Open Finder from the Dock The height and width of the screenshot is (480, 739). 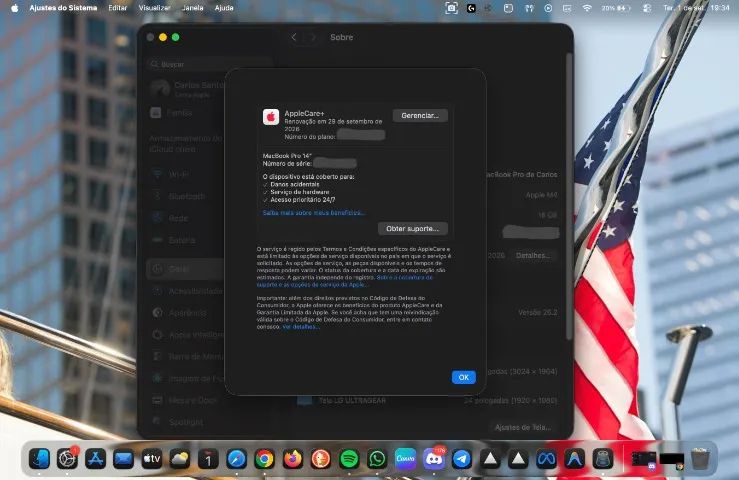[x=40, y=459]
